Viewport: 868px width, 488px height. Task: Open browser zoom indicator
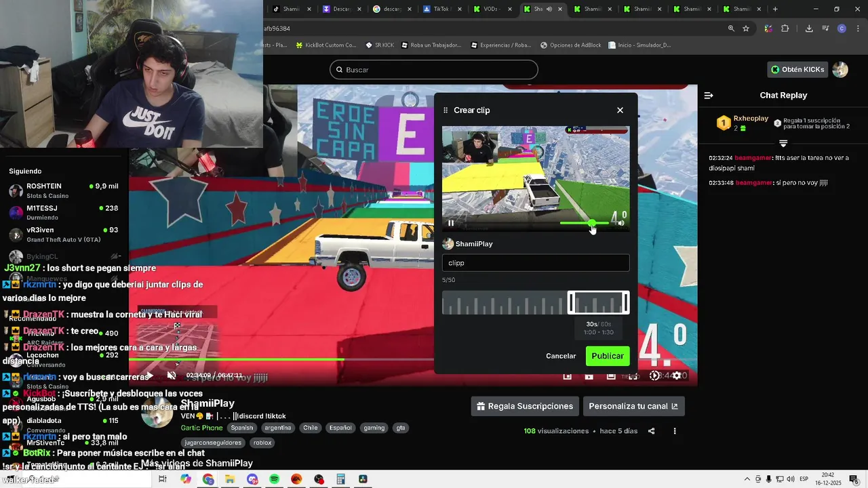pyautogui.click(x=731, y=28)
